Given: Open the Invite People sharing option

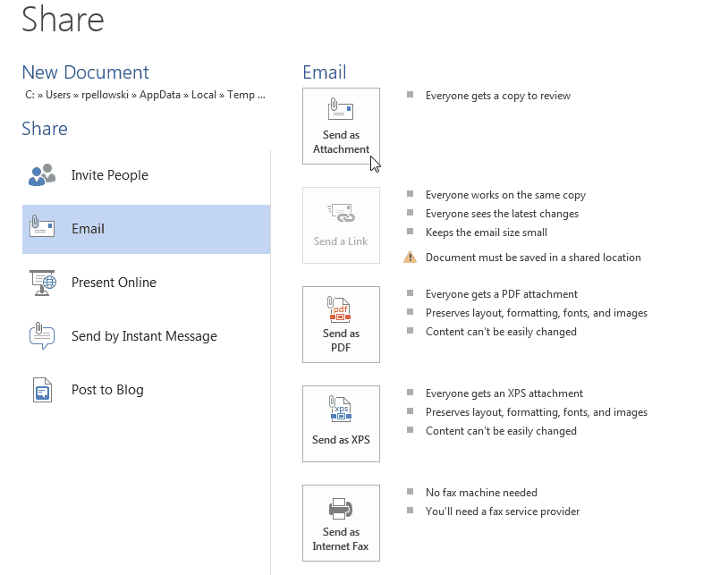Looking at the screenshot, I should click(146, 175).
